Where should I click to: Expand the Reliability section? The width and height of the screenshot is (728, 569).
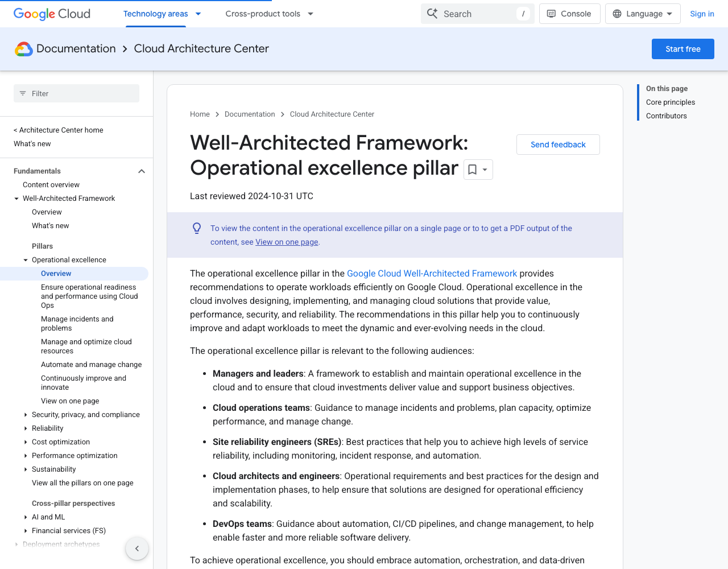point(26,428)
